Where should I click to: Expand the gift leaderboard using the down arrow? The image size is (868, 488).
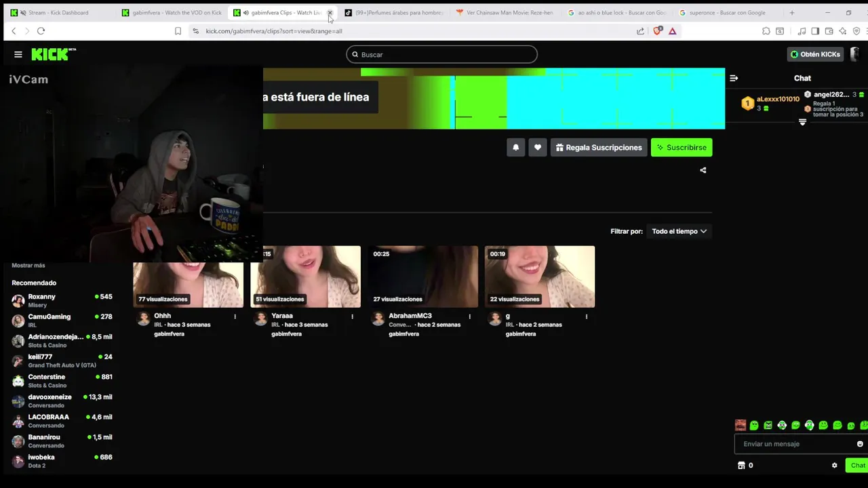[802, 123]
